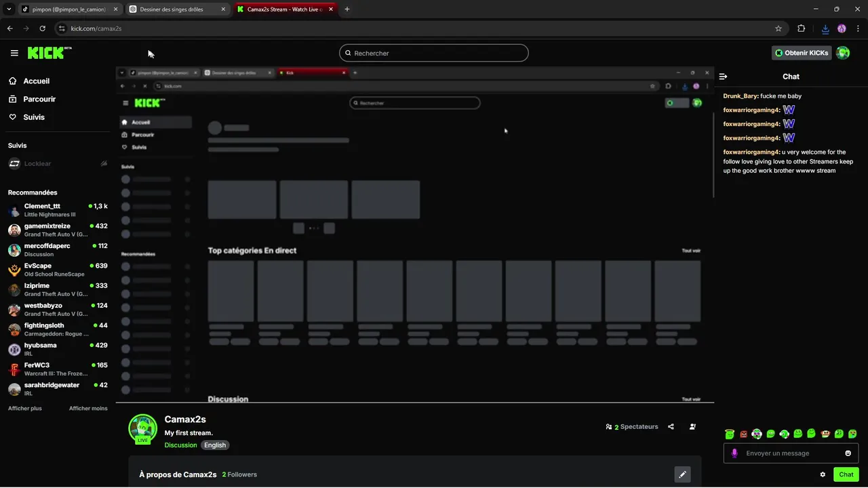Click the stream video player
The width and height of the screenshot is (868, 488).
(415, 235)
